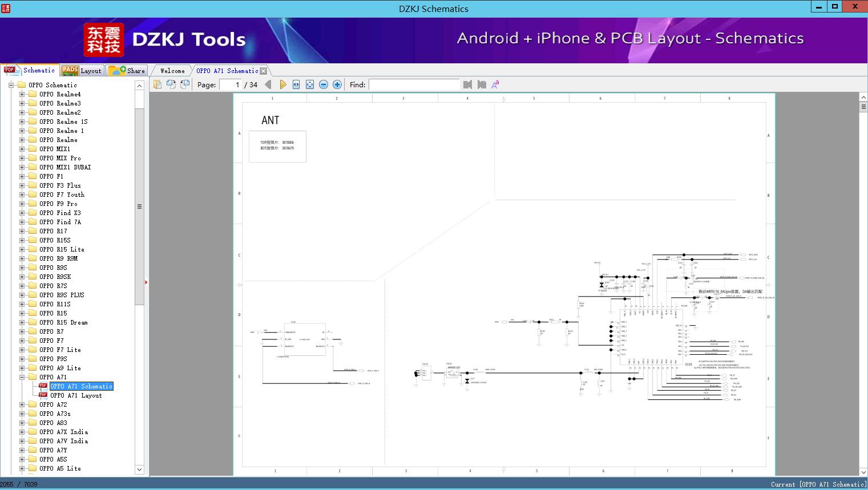Expand the OPPO F9 Pro folder
Screen dimensions: 868x490
tap(22, 204)
